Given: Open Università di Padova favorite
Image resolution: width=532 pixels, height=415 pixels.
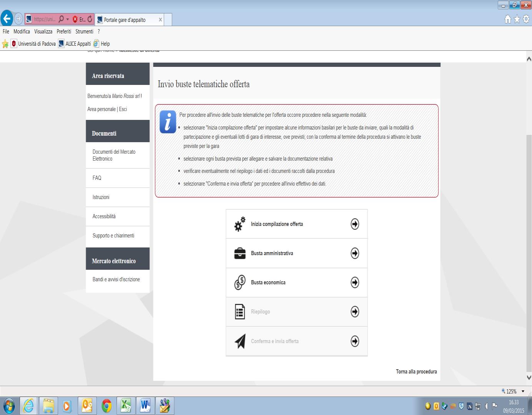Looking at the screenshot, I should [33, 44].
